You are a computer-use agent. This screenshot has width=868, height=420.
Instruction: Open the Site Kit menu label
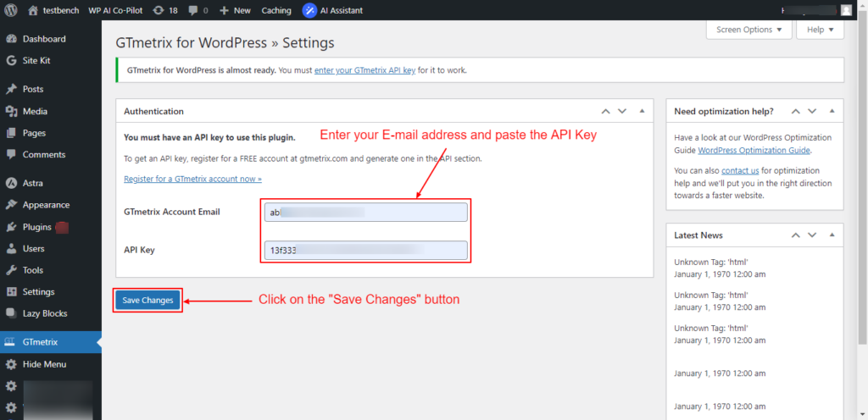[x=36, y=61]
